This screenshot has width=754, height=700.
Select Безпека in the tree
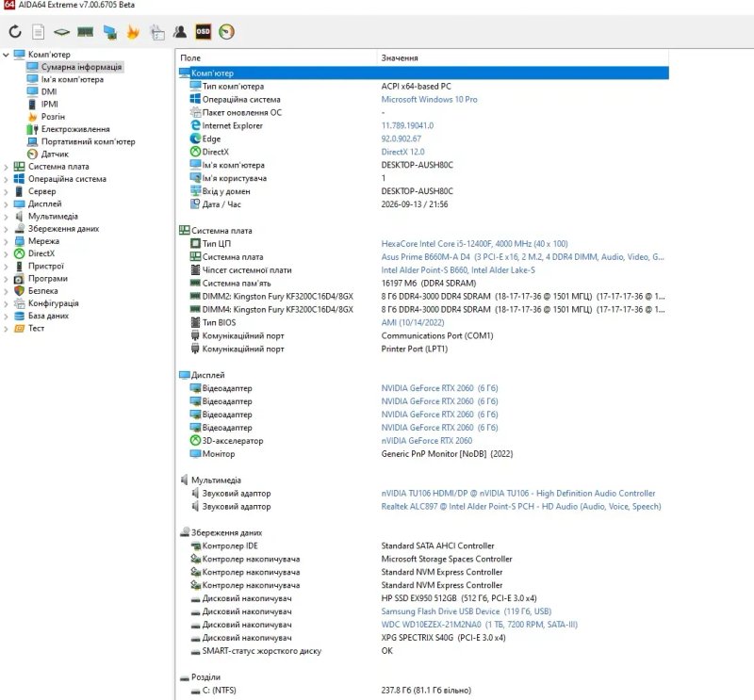42,291
